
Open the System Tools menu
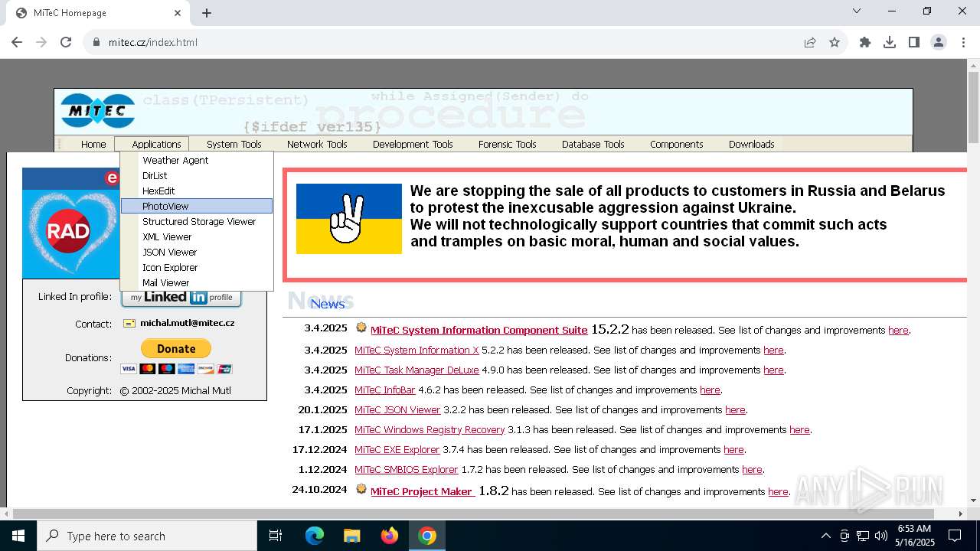pos(234,144)
